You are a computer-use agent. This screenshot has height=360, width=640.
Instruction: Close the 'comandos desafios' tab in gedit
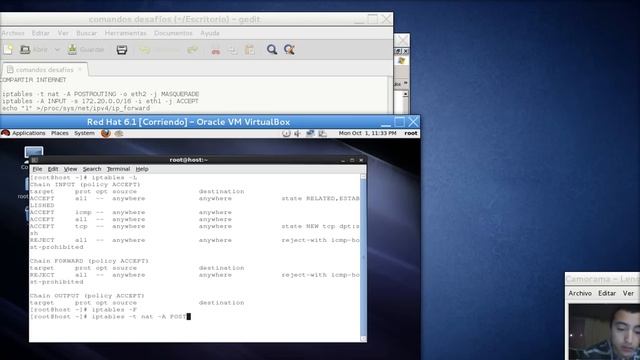80,69
